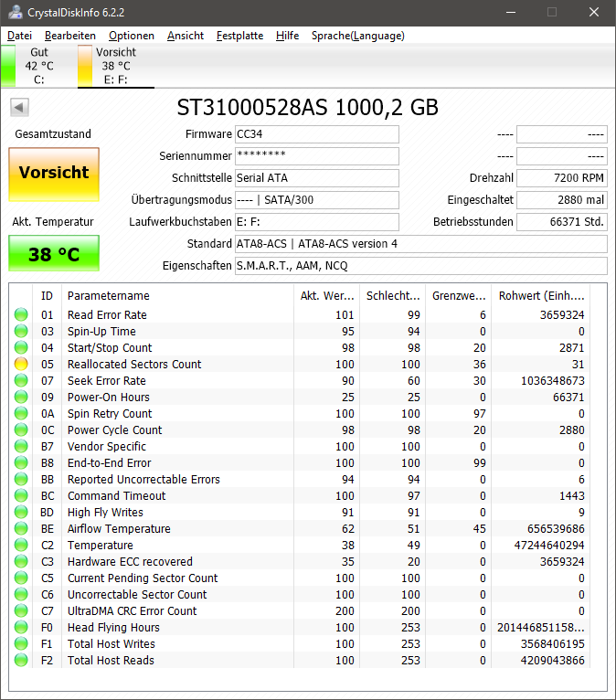Click the green status icon for Uncorrectable Sector Count
This screenshot has height=700, width=616.
[21, 594]
